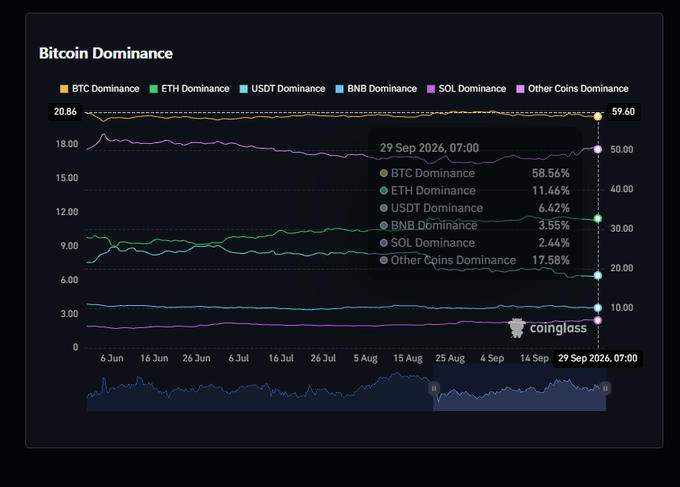
Task: Toggle USDT Dominance legend series
Action: coord(282,89)
